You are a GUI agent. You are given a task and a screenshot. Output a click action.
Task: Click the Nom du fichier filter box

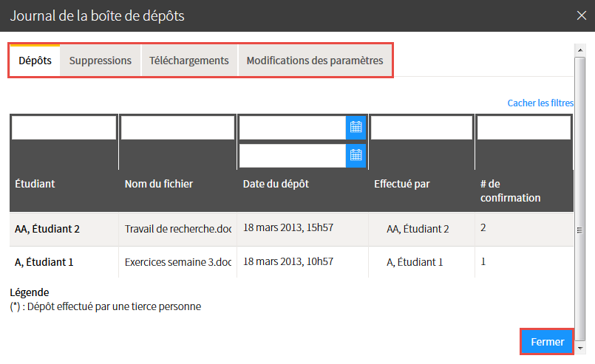pyautogui.click(x=177, y=128)
